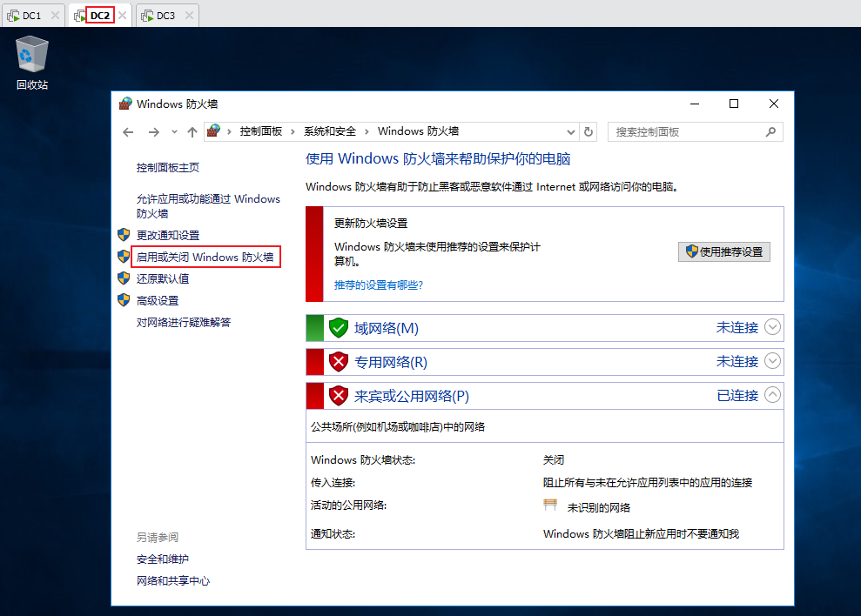Open 启用或关闭 Windows 防火墙 link

click(205, 257)
